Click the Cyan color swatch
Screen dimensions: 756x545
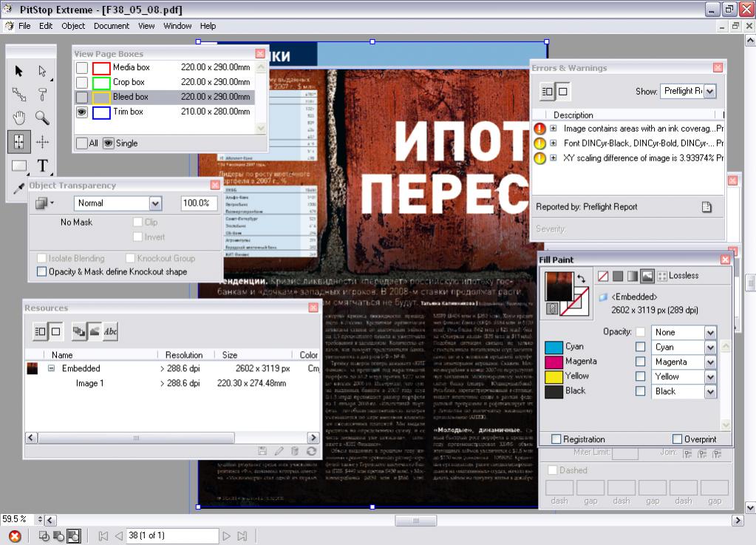click(x=554, y=348)
